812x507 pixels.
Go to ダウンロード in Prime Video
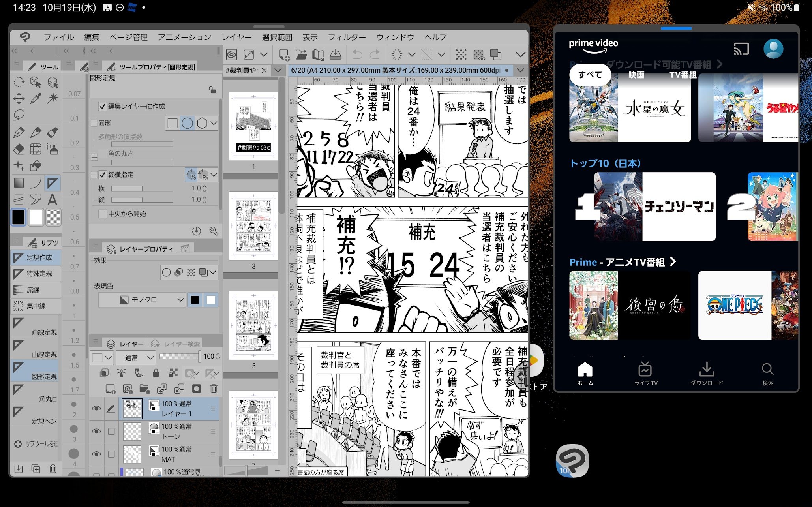point(707,374)
